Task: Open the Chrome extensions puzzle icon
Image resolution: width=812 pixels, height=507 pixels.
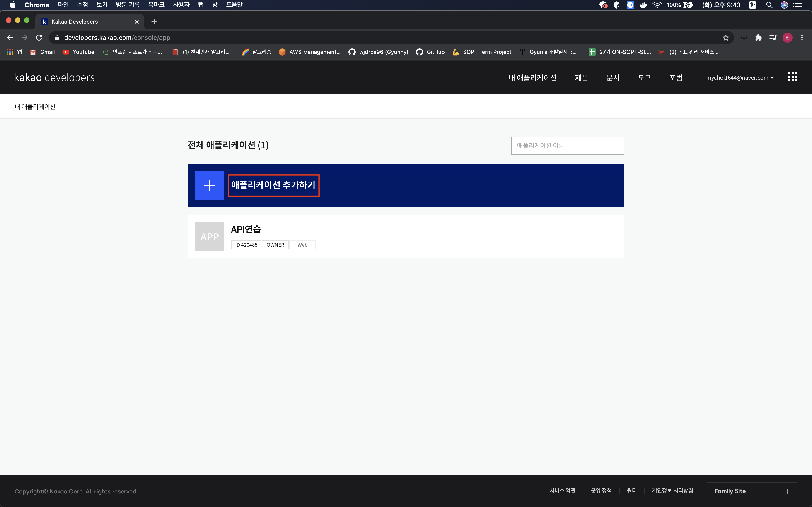Action: click(758, 38)
